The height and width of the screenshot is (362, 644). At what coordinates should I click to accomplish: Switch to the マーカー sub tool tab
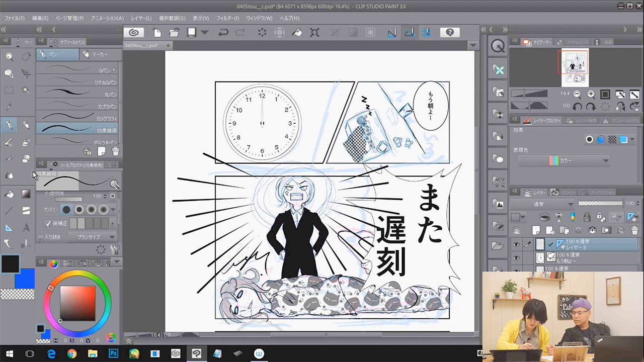pyautogui.click(x=101, y=54)
